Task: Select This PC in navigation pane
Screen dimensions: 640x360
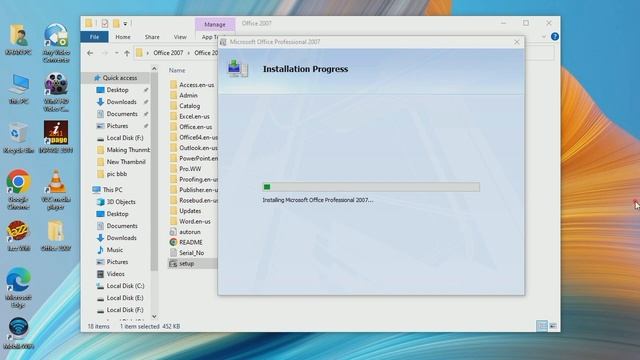Action: [x=107, y=190]
